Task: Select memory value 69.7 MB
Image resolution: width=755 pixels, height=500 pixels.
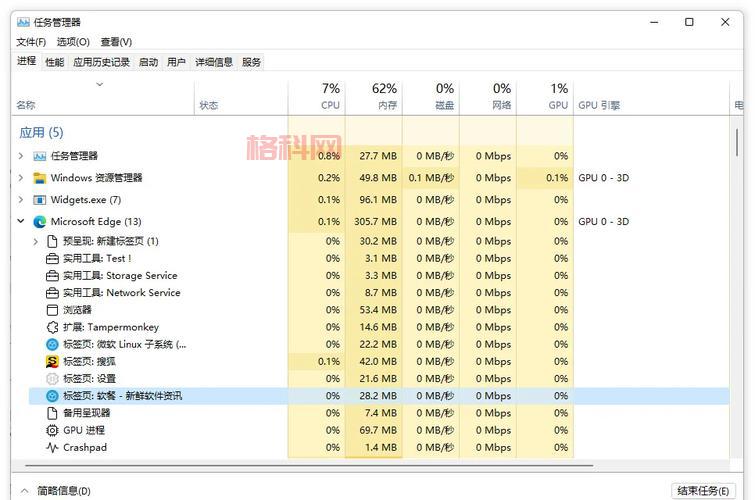Action: (378, 430)
